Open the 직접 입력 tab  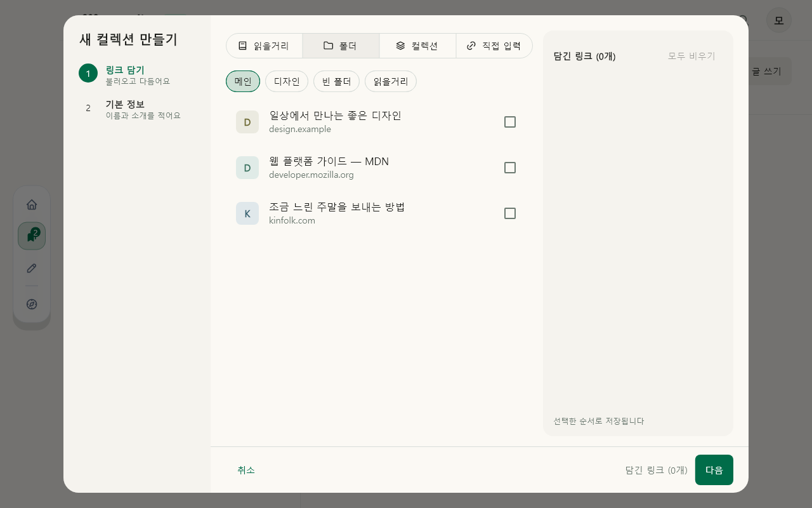(x=494, y=46)
